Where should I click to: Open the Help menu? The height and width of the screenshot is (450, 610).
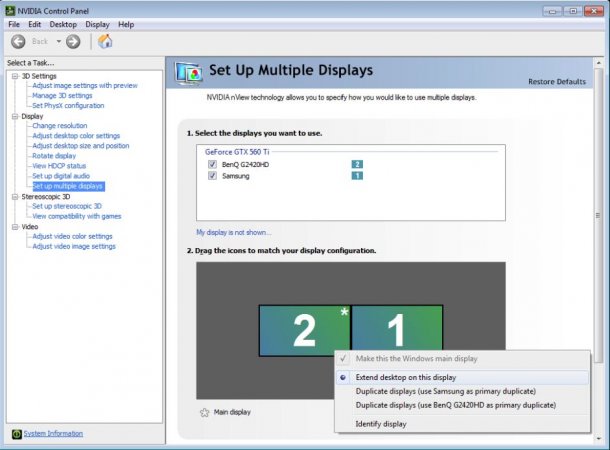click(126, 25)
